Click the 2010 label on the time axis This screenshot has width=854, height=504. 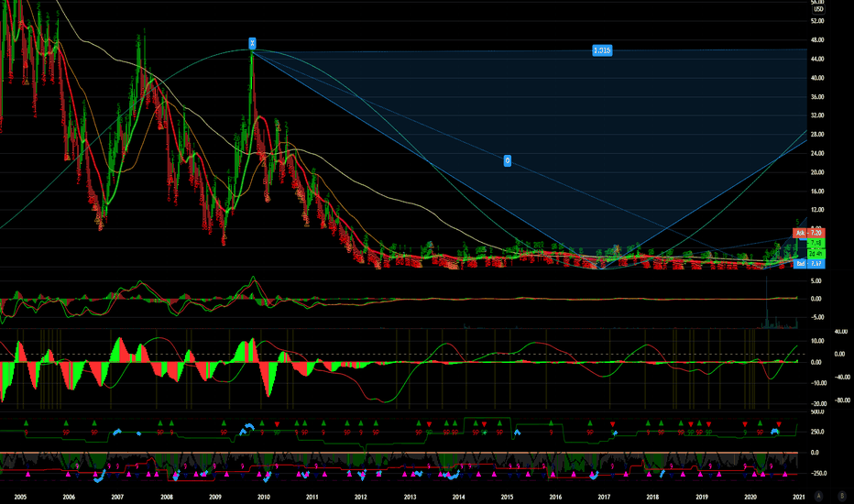[264, 497]
